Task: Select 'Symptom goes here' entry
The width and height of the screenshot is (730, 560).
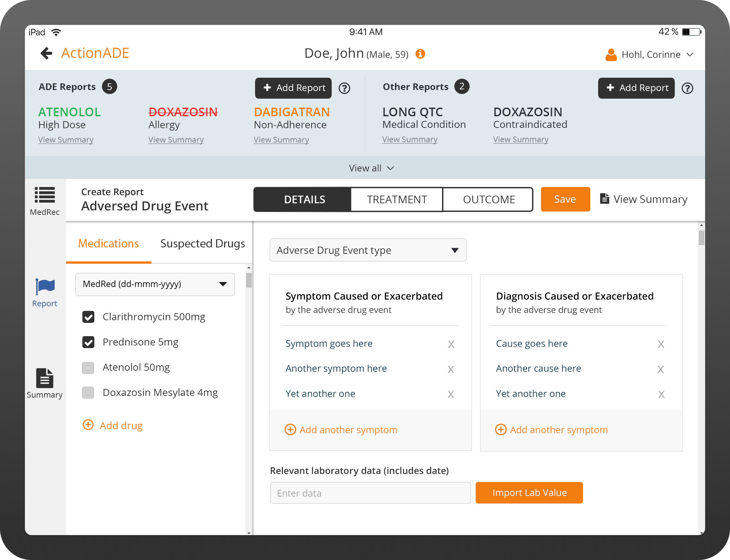Action: (x=329, y=344)
